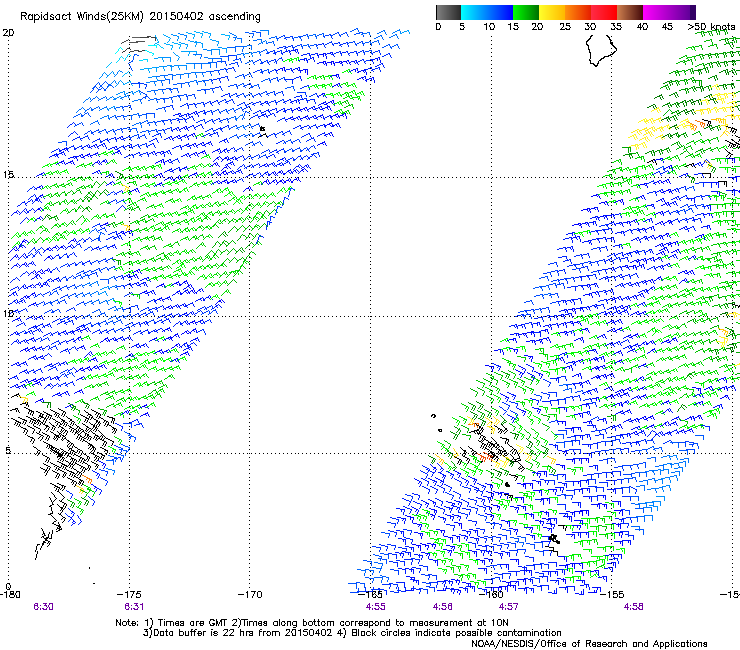Image resolution: width=740 pixels, height=650 pixels.
Task: Click the purple '6:30' pass time
Action: (x=43, y=607)
